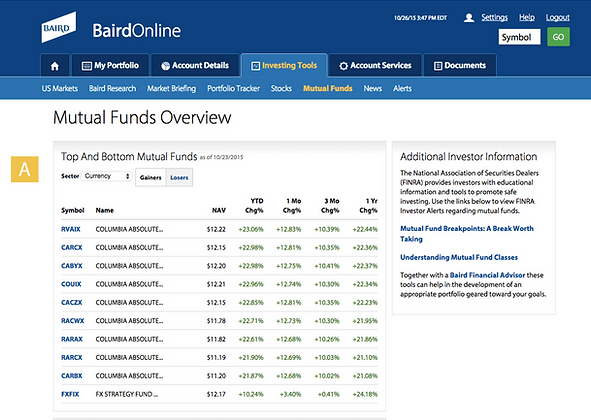Click the 1 Yr Chg% column header
Screen dimensions: 591x420
368,206
